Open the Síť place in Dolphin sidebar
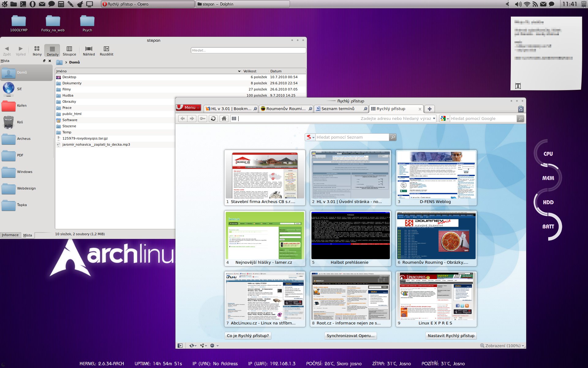 tap(26, 89)
